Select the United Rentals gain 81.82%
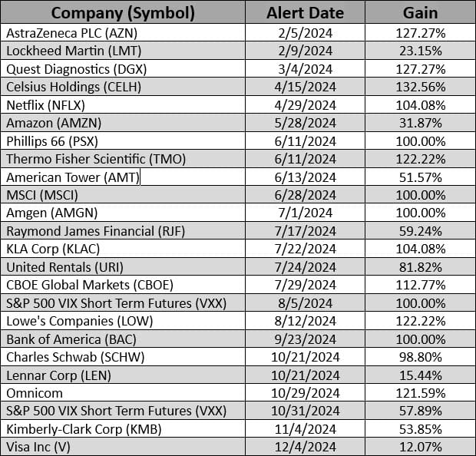Screen dimensions: 476x456 coord(420,266)
